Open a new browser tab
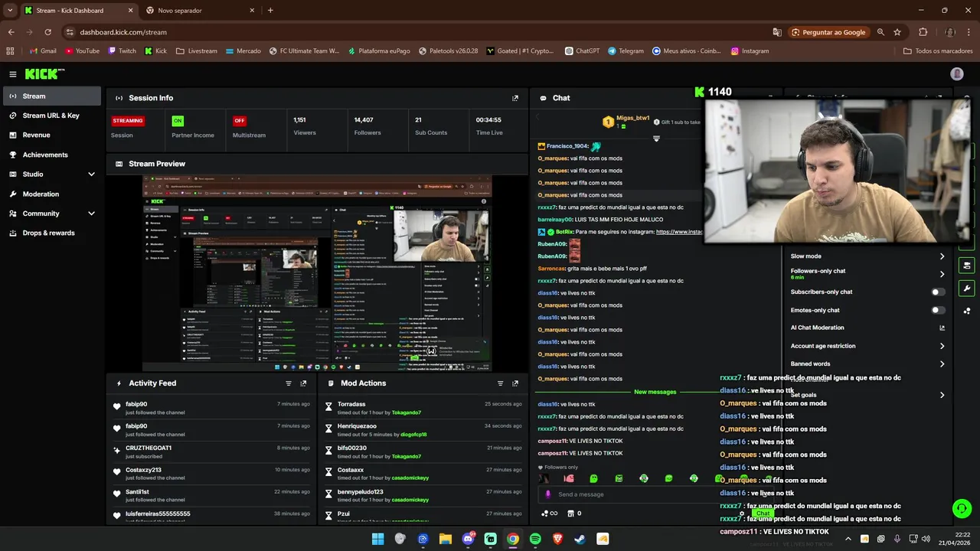 270,10
